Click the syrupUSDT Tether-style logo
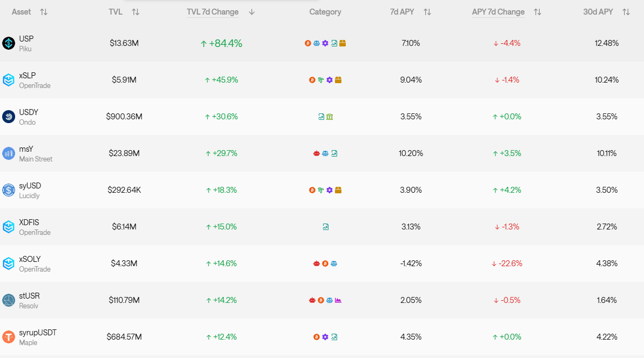 [x=9, y=337]
